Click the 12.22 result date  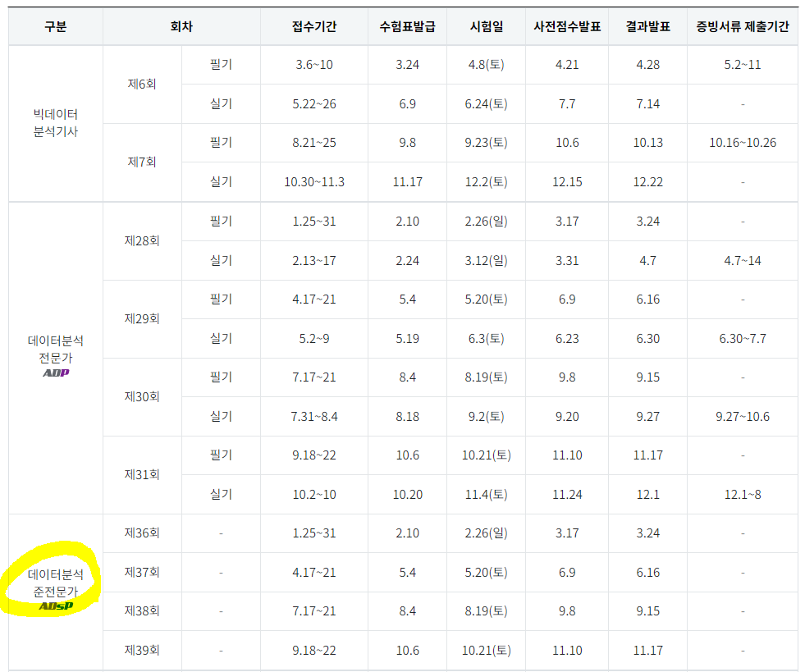tap(648, 181)
